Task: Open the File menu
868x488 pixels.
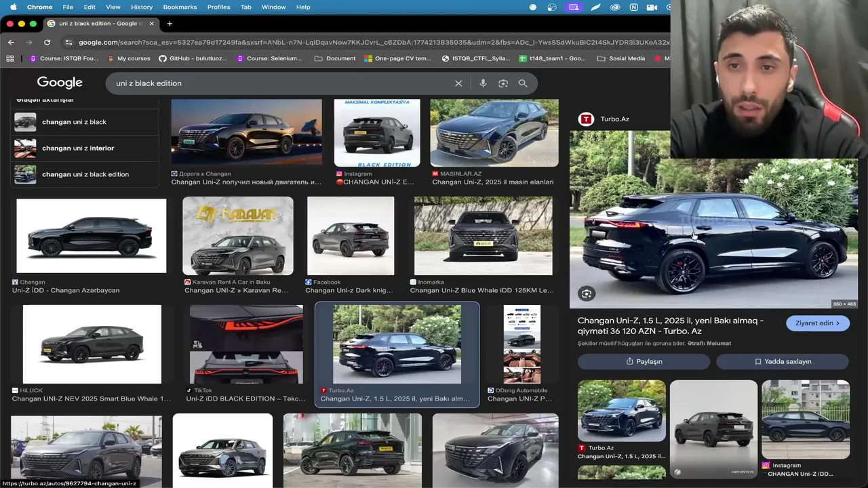Action: click(x=68, y=7)
